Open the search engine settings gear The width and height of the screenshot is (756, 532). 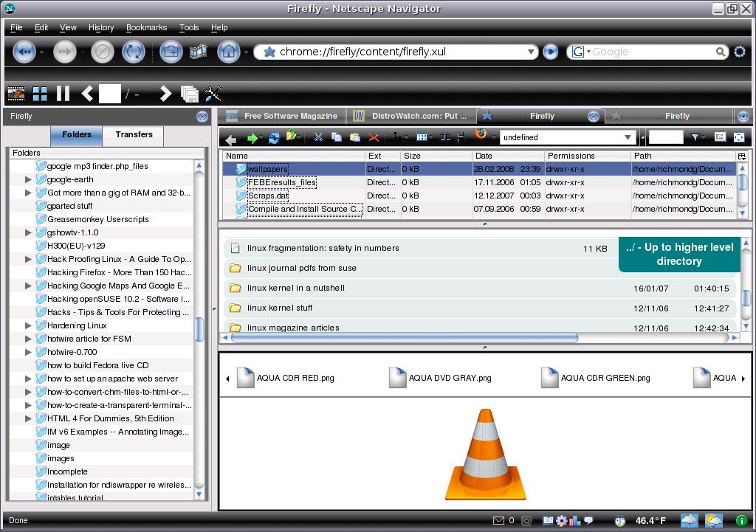740,52
